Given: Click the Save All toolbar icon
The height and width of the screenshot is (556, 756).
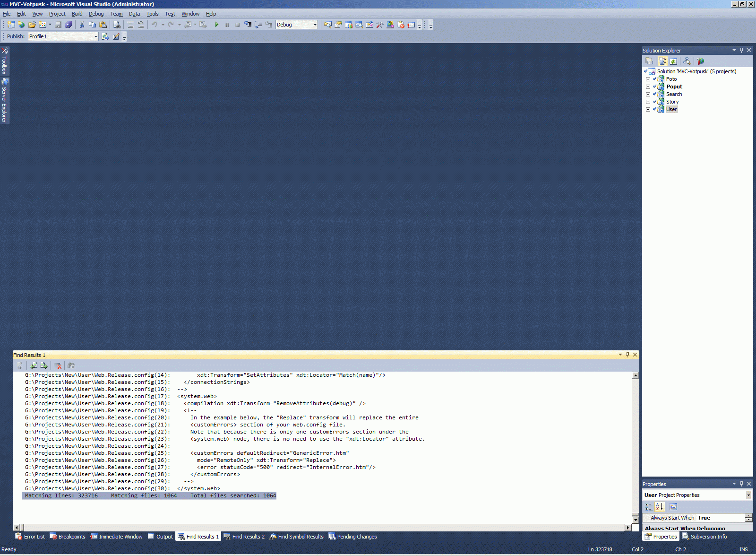Looking at the screenshot, I should click(69, 25).
